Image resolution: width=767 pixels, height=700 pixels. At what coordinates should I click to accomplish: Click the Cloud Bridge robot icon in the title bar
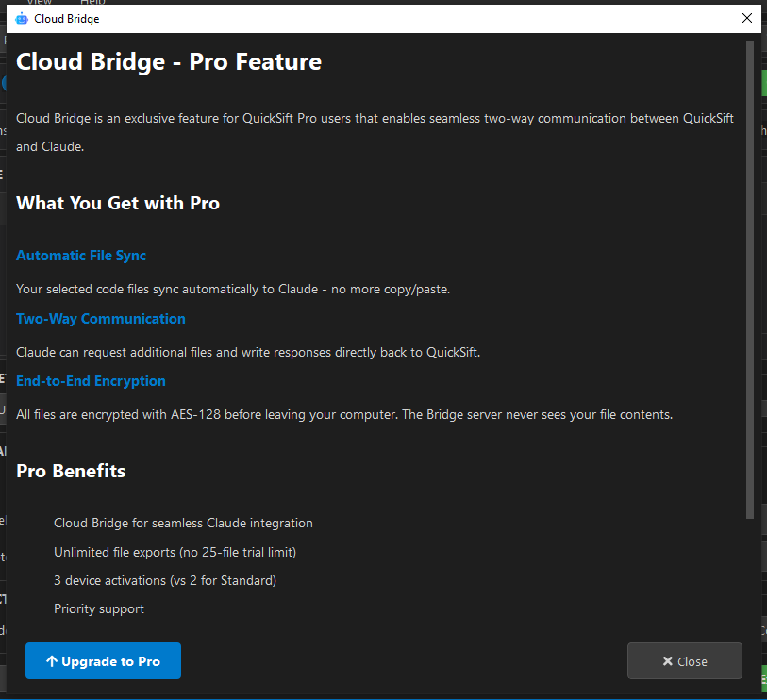(x=20, y=18)
